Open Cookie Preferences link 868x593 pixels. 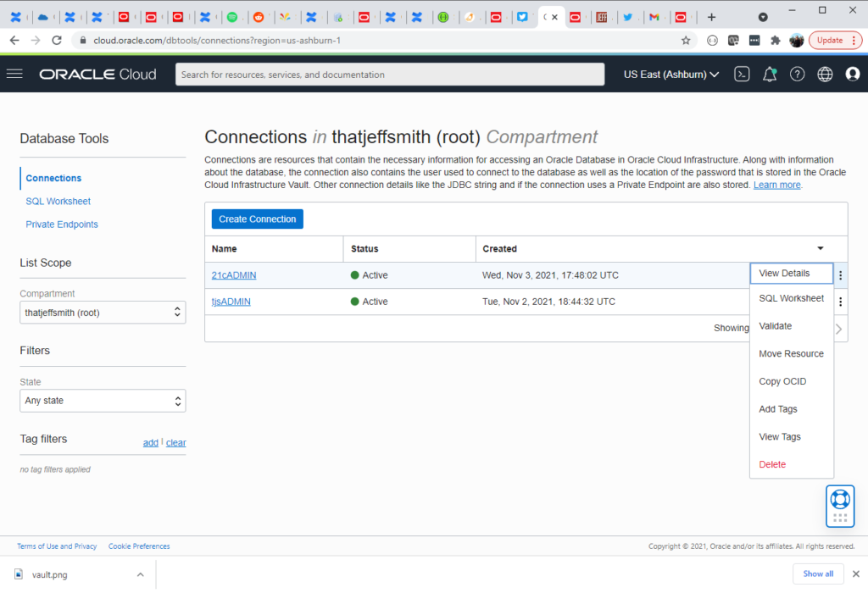[x=139, y=546]
